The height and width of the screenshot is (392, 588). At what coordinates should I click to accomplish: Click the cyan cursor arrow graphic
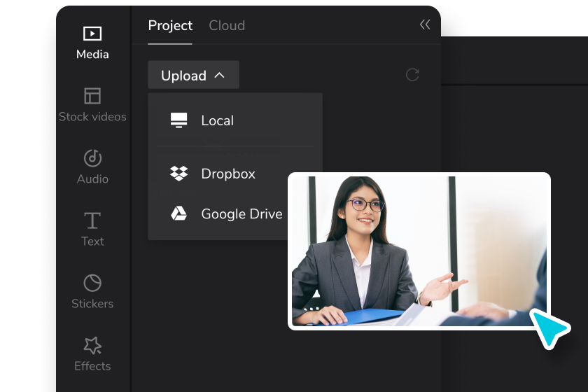[x=549, y=327]
